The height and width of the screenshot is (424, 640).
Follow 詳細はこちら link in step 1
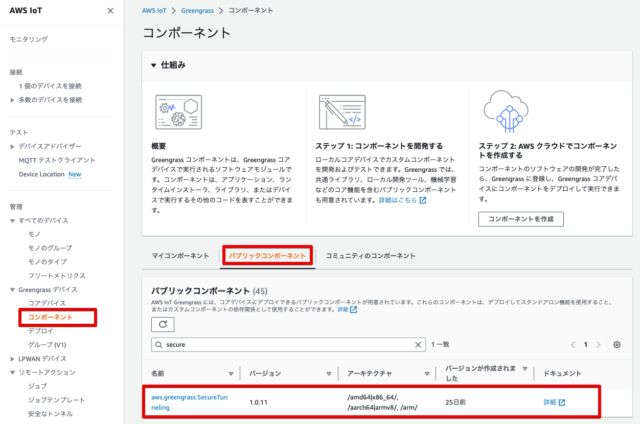click(398, 200)
